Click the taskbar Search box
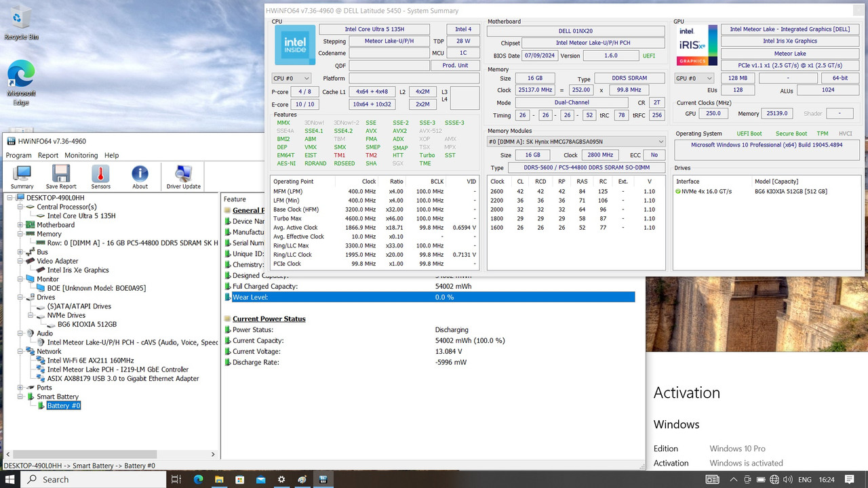 click(x=93, y=479)
